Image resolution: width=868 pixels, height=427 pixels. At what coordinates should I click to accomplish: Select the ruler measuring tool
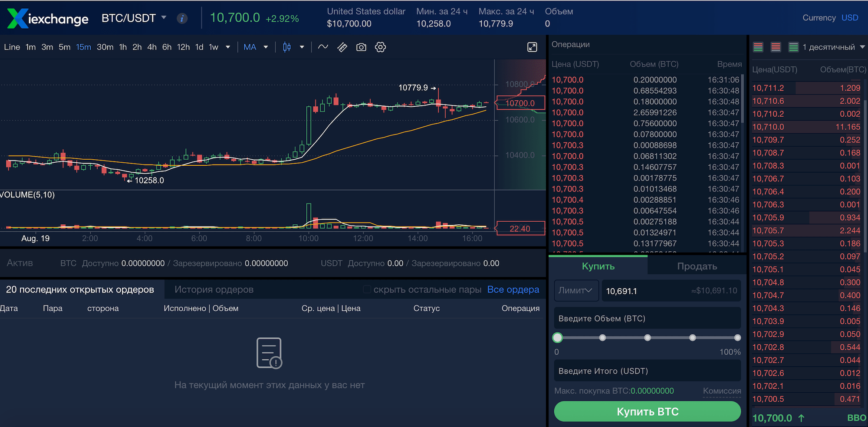click(342, 47)
